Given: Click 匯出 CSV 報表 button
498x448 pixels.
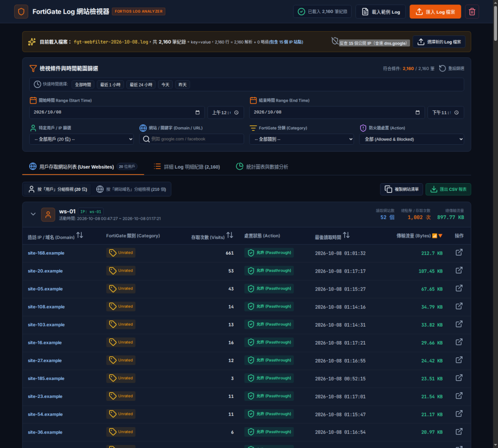Looking at the screenshot, I should (448, 190).
